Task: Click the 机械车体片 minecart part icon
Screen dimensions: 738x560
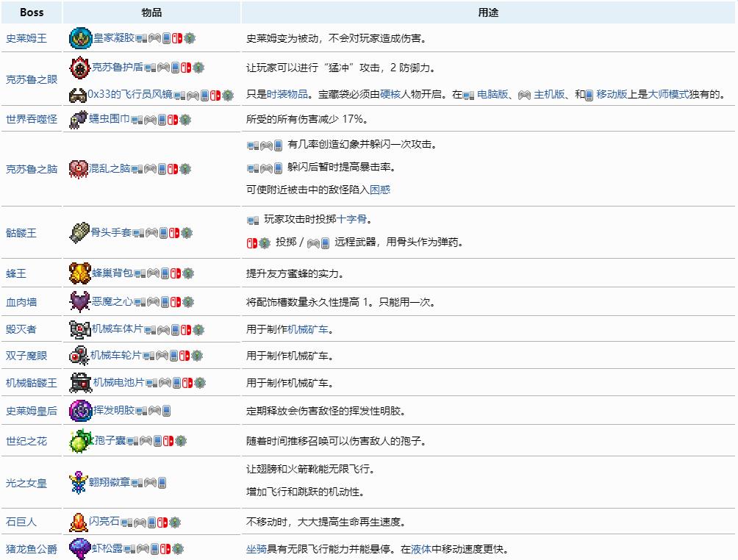Action: tap(82, 330)
